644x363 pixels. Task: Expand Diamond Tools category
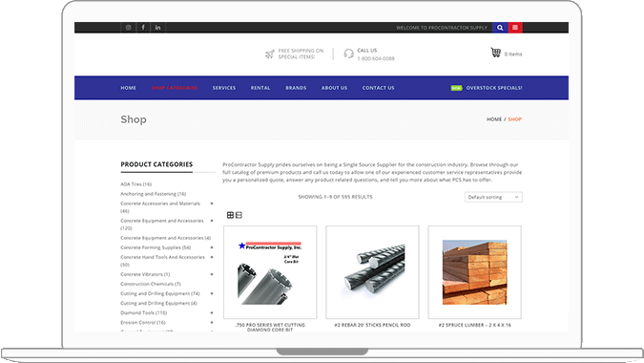(x=212, y=312)
